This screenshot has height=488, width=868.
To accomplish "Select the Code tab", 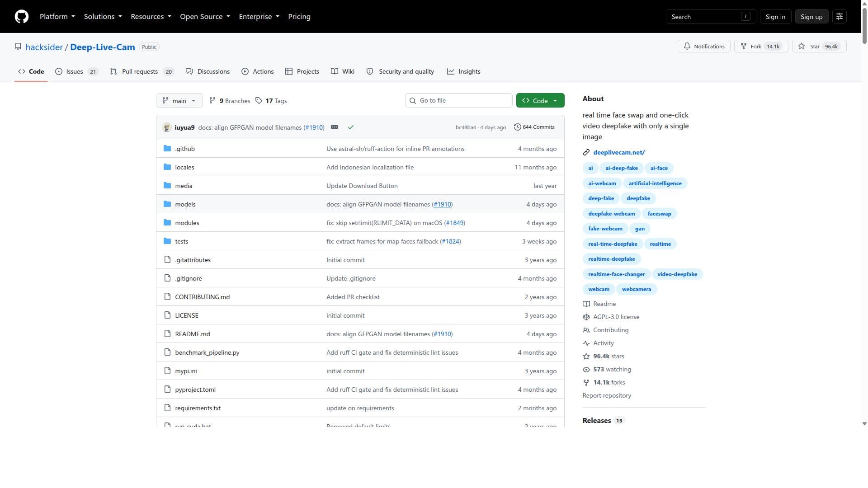I will pos(31,72).
